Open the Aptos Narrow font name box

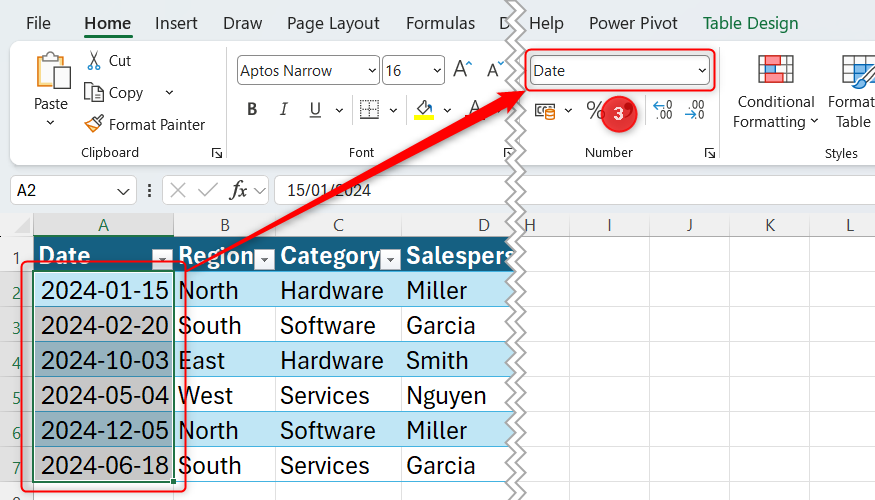(x=308, y=70)
